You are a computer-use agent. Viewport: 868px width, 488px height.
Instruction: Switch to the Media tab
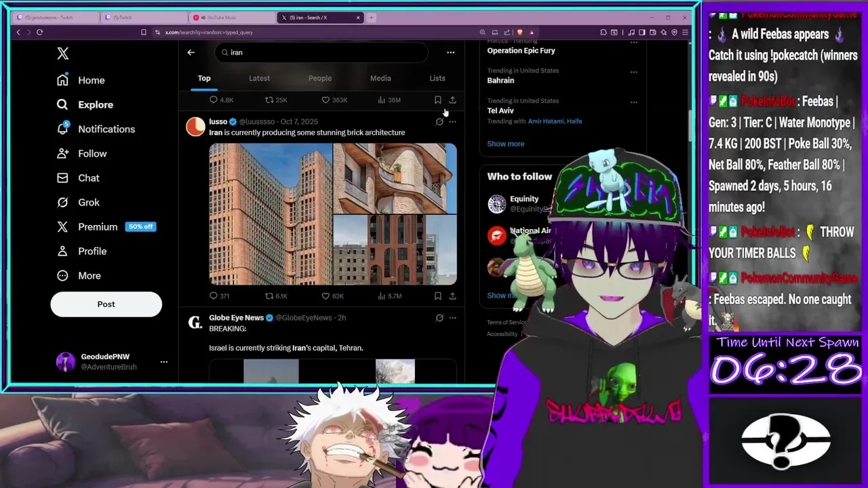(380, 78)
